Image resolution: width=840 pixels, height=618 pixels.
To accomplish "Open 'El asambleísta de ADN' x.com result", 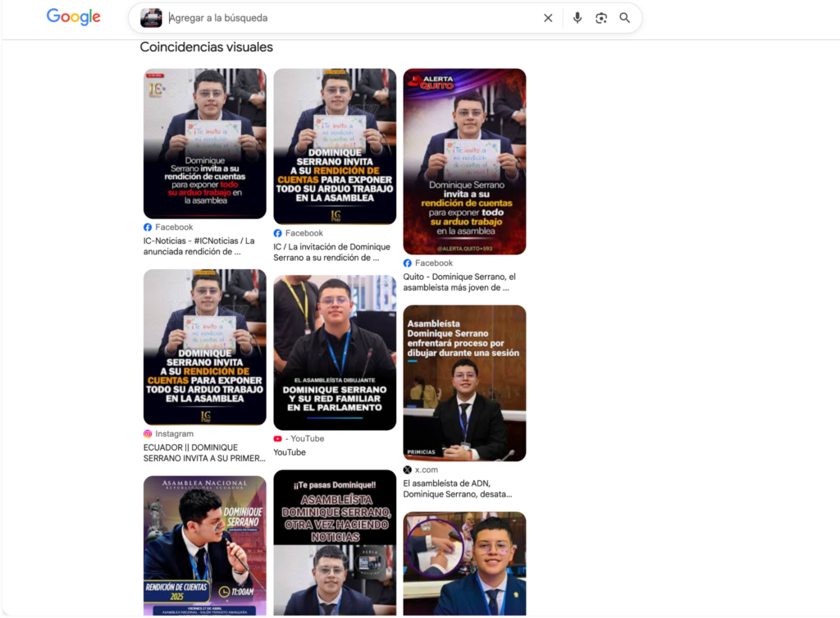I will 457,489.
